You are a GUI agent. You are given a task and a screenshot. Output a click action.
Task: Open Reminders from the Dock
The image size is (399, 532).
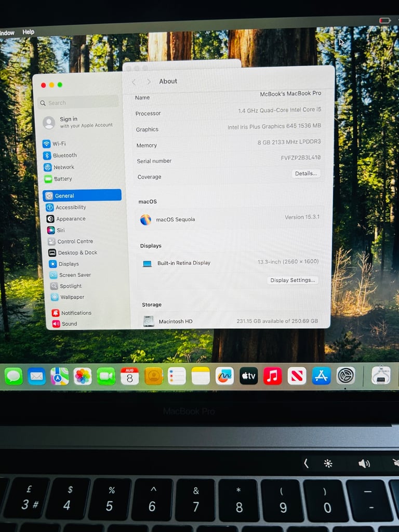click(x=177, y=376)
